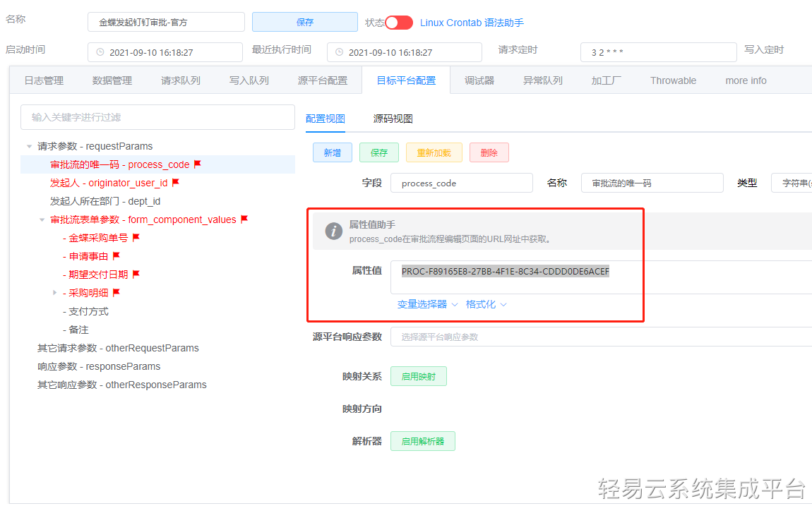Click 启用映射 to enable mapping
812x506 pixels.
418,376
